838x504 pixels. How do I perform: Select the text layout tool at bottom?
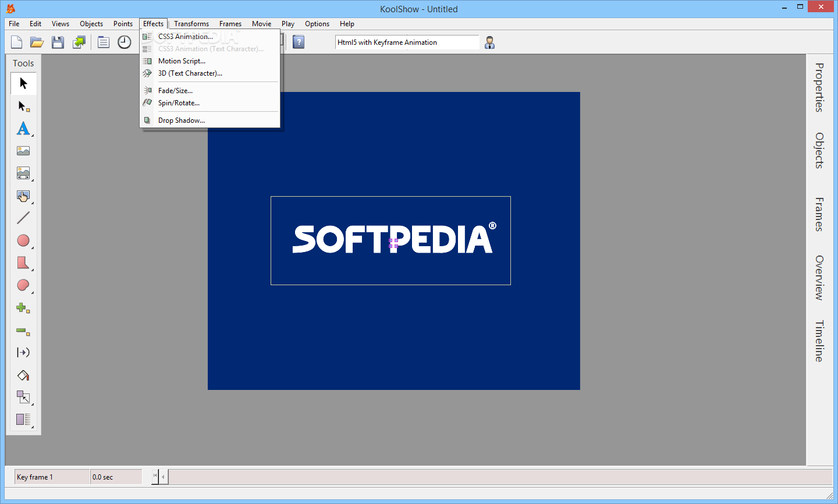[x=23, y=420]
